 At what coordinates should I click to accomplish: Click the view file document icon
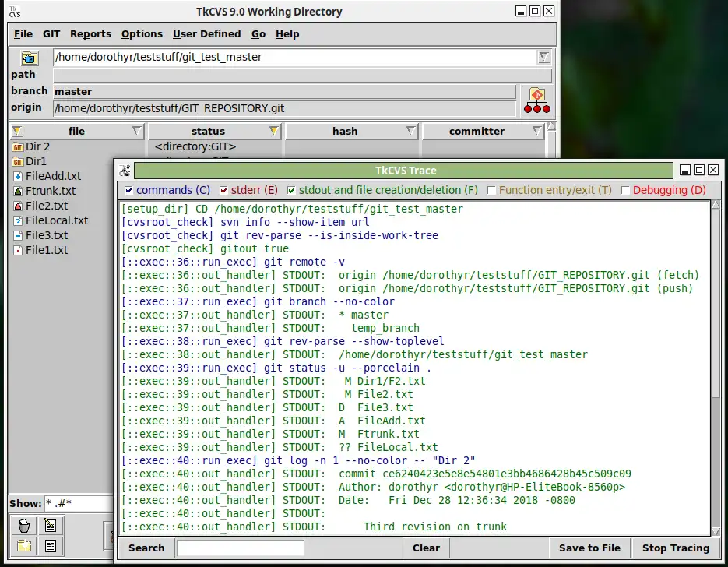[x=50, y=546]
